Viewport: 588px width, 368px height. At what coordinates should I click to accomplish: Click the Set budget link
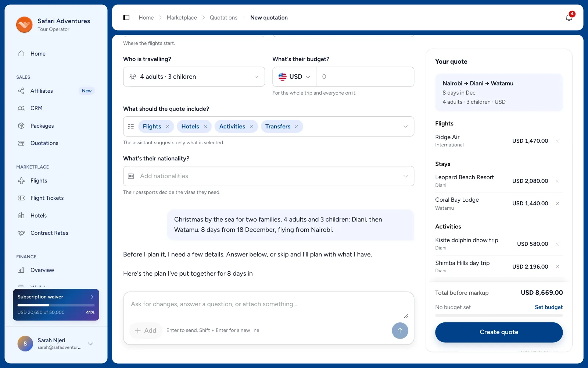tap(549, 307)
